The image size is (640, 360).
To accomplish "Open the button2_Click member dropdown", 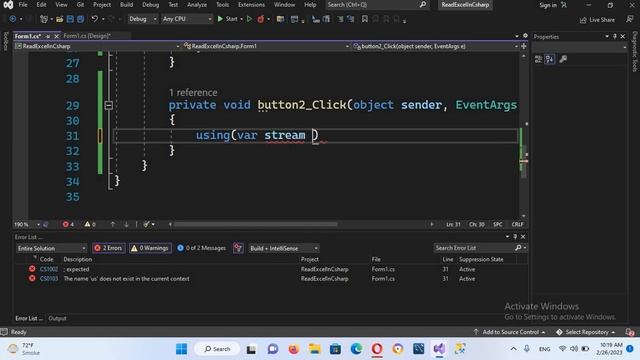I will [x=436, y=47].
